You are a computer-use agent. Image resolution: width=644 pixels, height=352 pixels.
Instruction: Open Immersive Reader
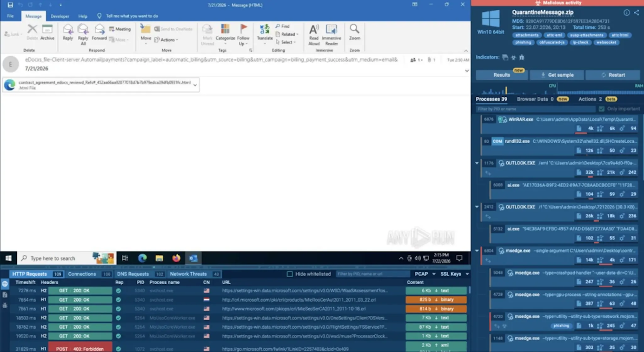point(331,34)
